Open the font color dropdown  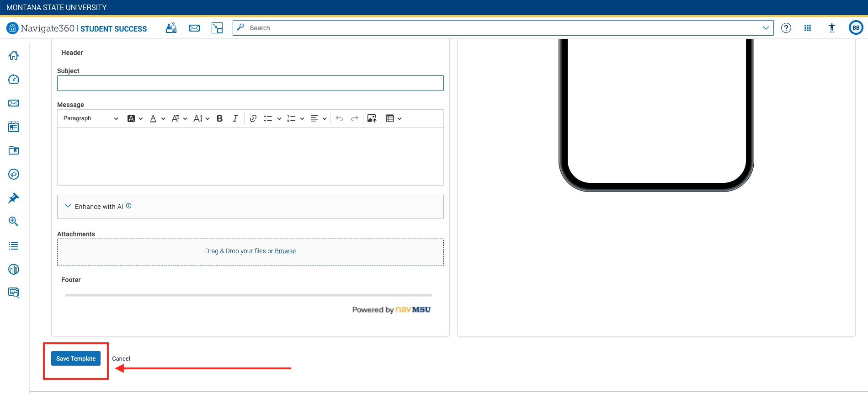(x=157, y=118)
